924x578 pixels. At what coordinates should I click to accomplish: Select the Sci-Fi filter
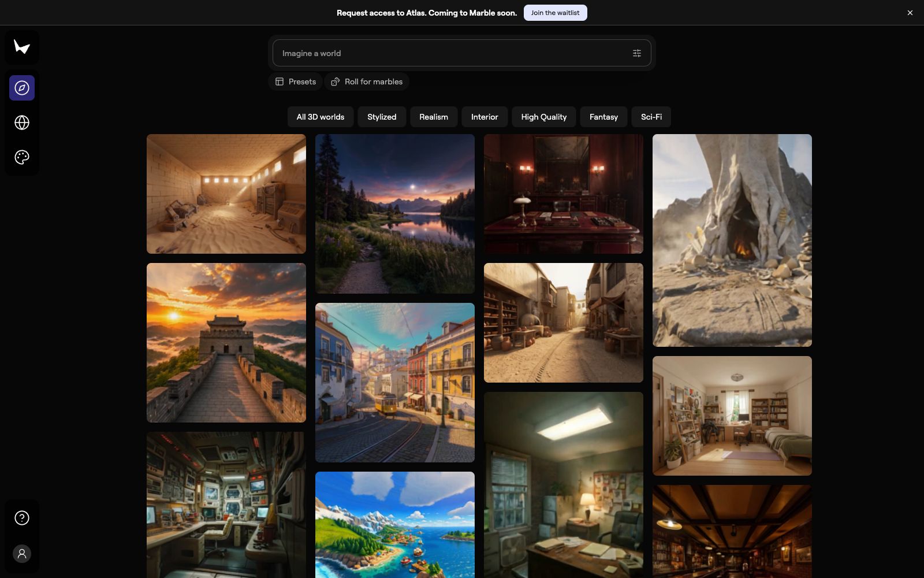click(651, 117)
